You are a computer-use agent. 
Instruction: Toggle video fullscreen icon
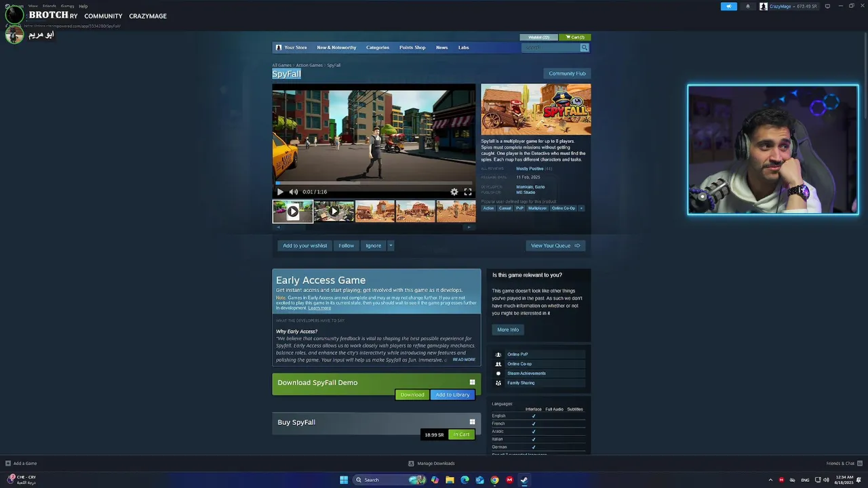click(x=468, y=192)
